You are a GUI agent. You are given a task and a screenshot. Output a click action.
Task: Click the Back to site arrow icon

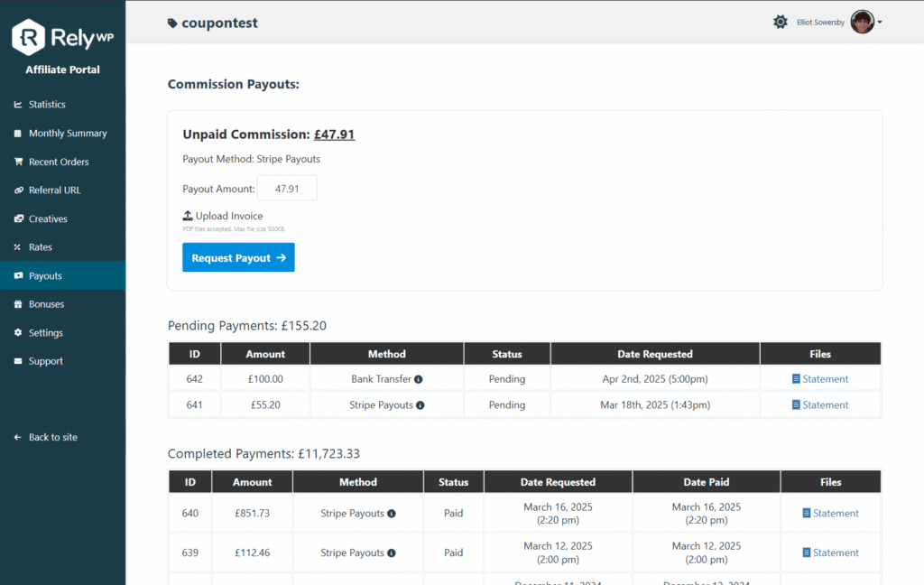(x=18, y=437)
